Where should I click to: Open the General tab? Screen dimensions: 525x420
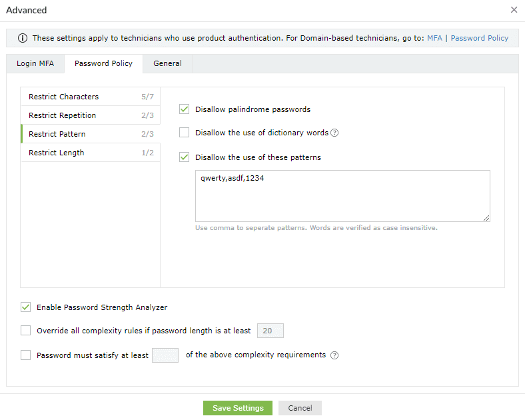tap(167, 64)
